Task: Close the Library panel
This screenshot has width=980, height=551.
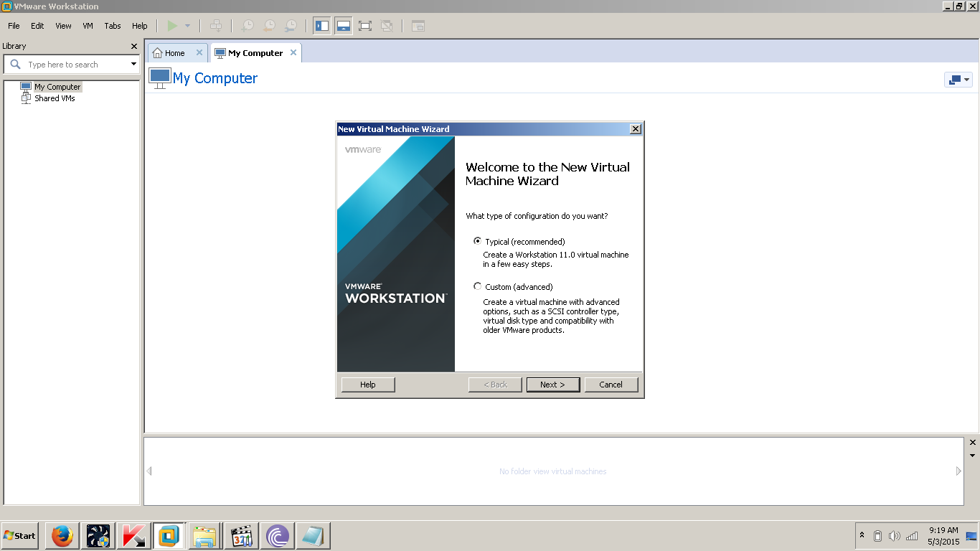Action: [133, 46]
